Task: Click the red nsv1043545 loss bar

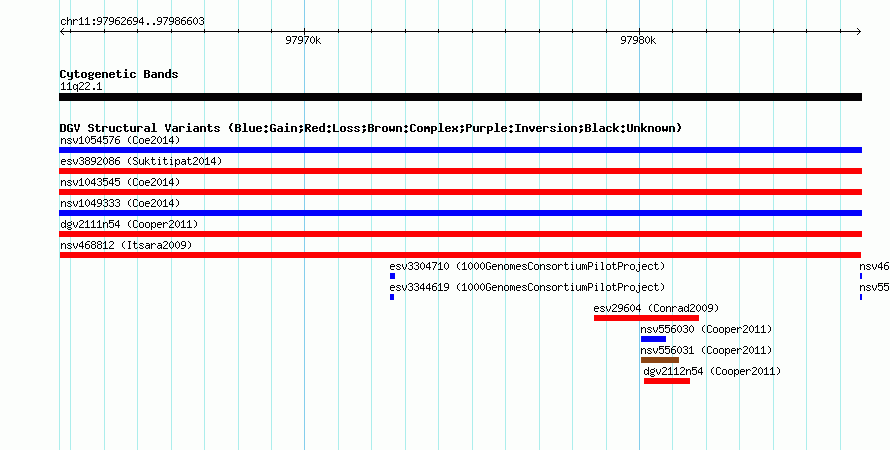Action: [x=460, y=192]
